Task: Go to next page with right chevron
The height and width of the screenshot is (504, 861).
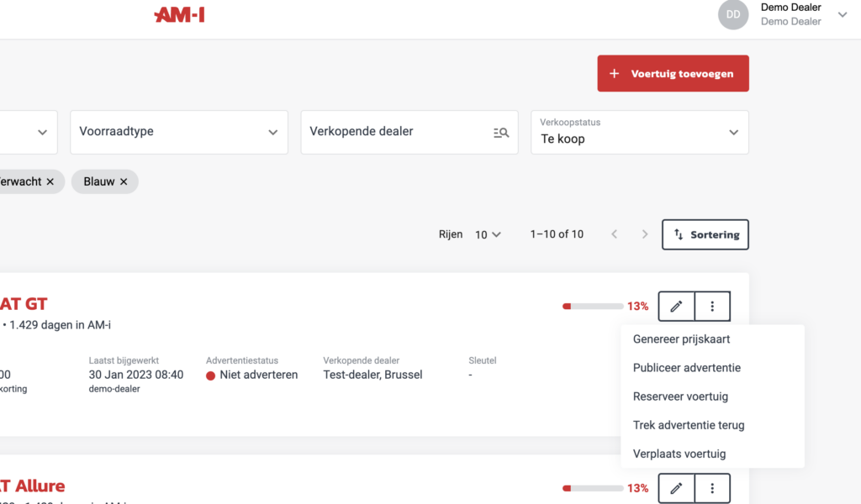Action: click(x=645, y=234)
